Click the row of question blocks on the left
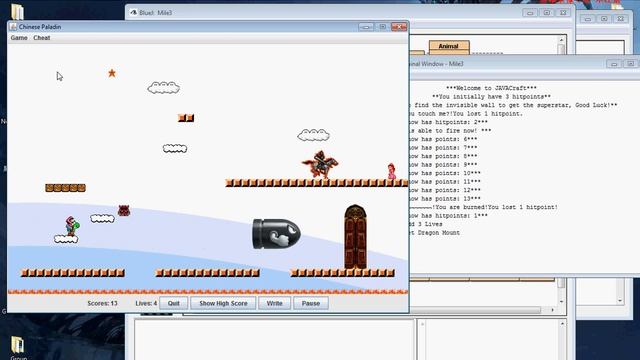640x360 pixels. [x=65, y=188]
